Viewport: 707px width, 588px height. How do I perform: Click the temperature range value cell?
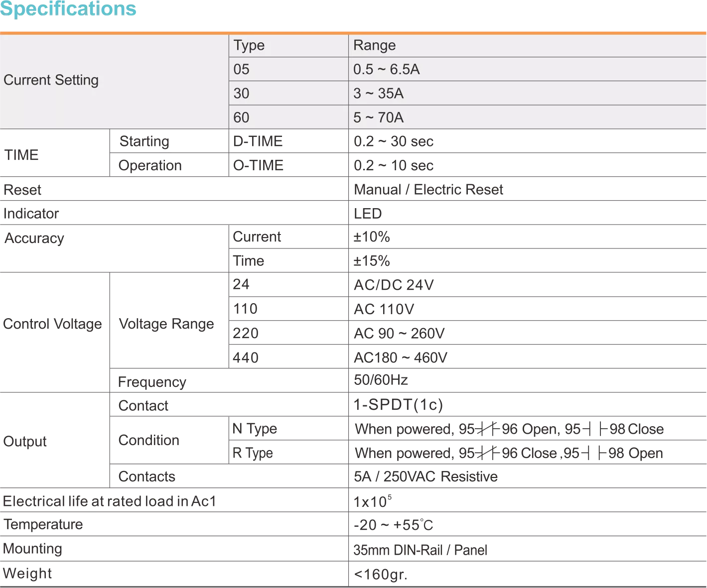pyautogui.click(x=393, y=525)
